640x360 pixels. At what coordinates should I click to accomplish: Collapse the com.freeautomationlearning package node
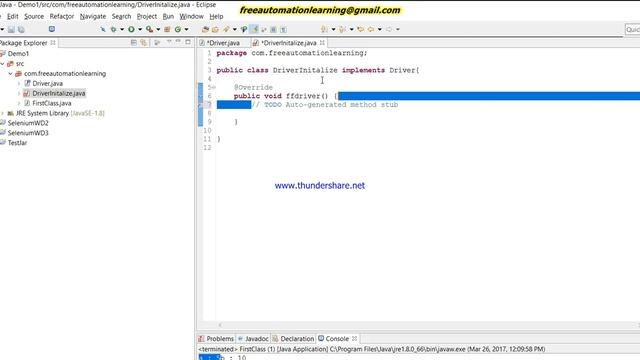(11, 73)
